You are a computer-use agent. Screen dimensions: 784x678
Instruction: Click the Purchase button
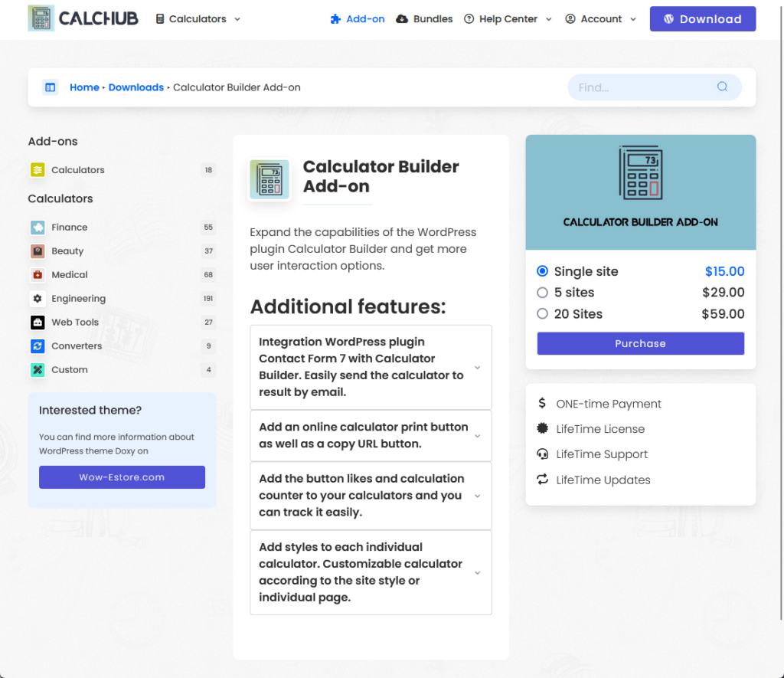click(641, 344)
